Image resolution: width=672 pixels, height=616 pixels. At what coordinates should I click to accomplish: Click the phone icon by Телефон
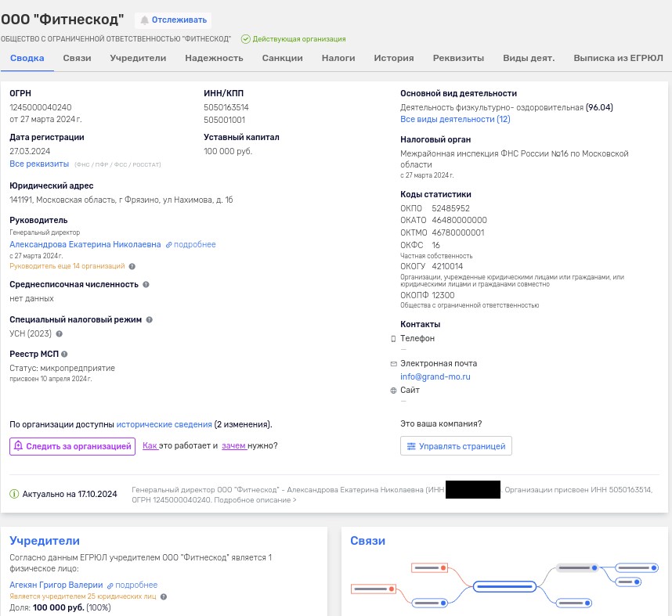pos(393,339)
